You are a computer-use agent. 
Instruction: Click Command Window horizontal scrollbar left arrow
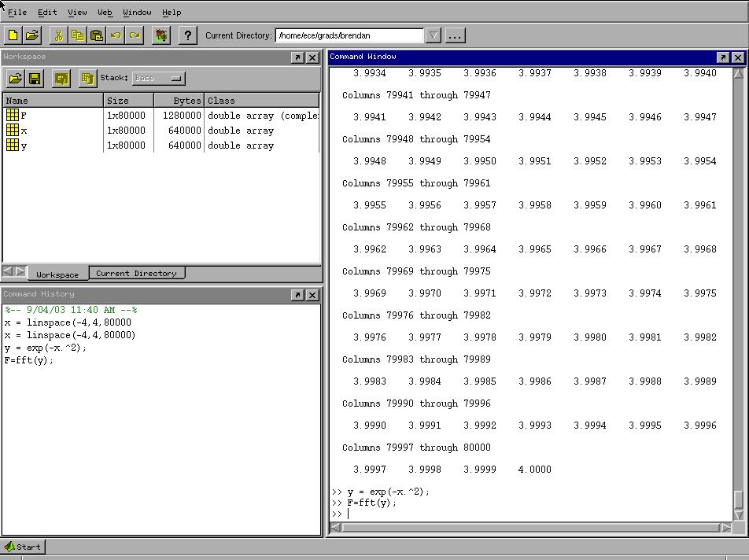[335, 528]
